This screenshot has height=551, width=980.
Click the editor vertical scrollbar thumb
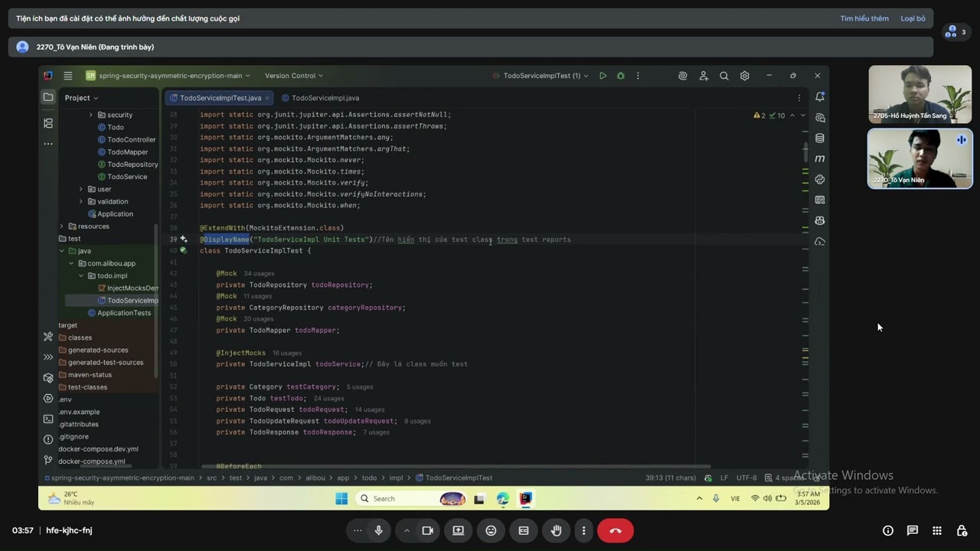tap(805, 152)
